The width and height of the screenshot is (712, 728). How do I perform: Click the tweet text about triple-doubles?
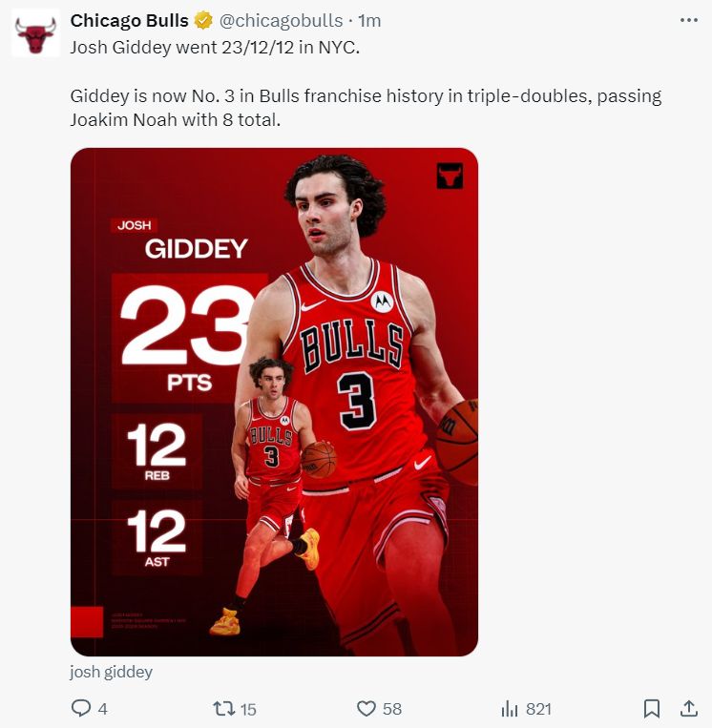tap(366, 108)
